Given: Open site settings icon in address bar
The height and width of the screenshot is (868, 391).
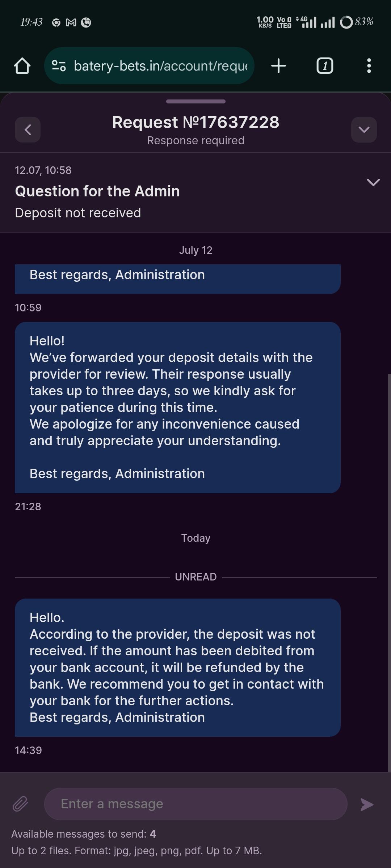Looking at the screenshot, I should tap(59, 66).
